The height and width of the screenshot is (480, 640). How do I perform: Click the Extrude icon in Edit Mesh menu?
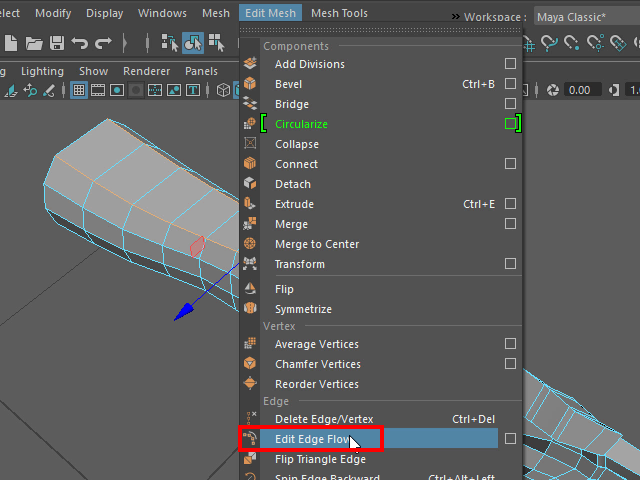[250, 204]
